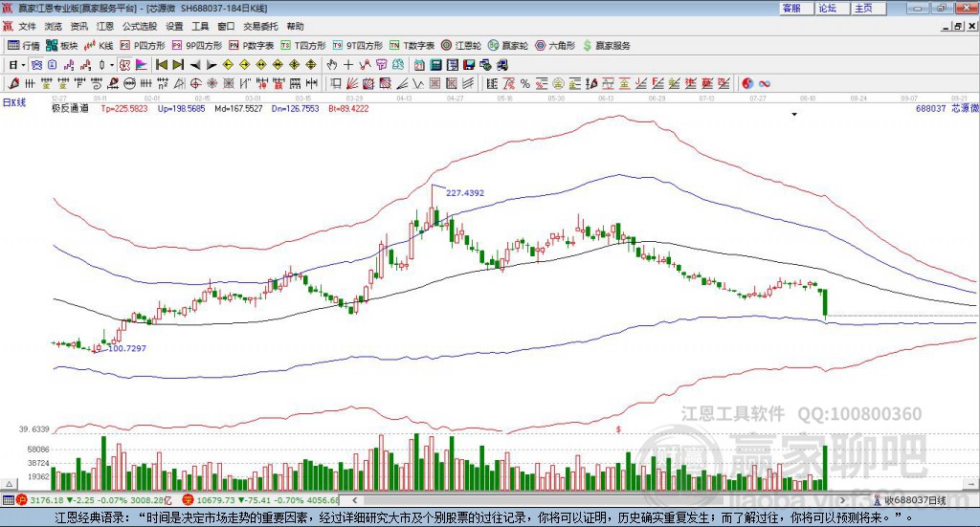The width and height of the screenshot is (980, 527).
Task: Select the hand pan tool
Action: click(x=331, y=65)
